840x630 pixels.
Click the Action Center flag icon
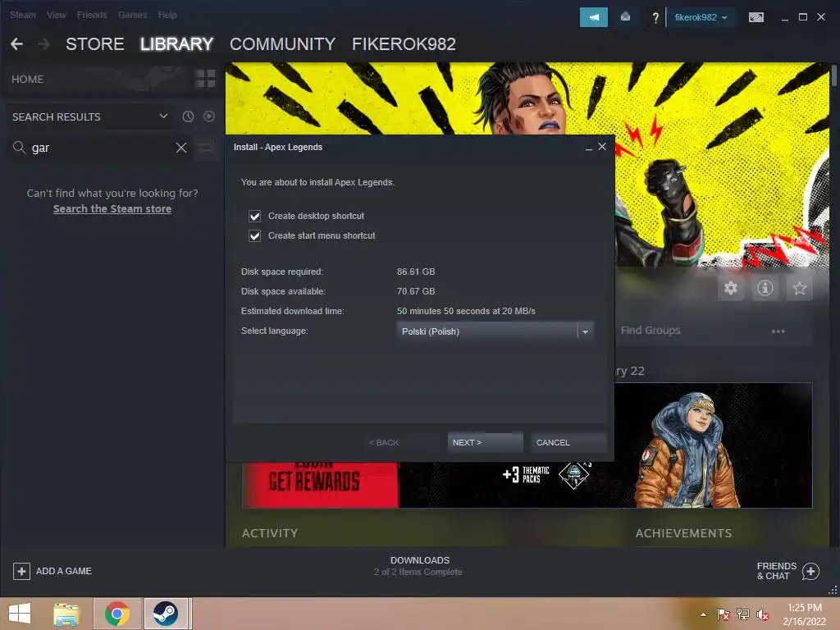pos(724,614)
